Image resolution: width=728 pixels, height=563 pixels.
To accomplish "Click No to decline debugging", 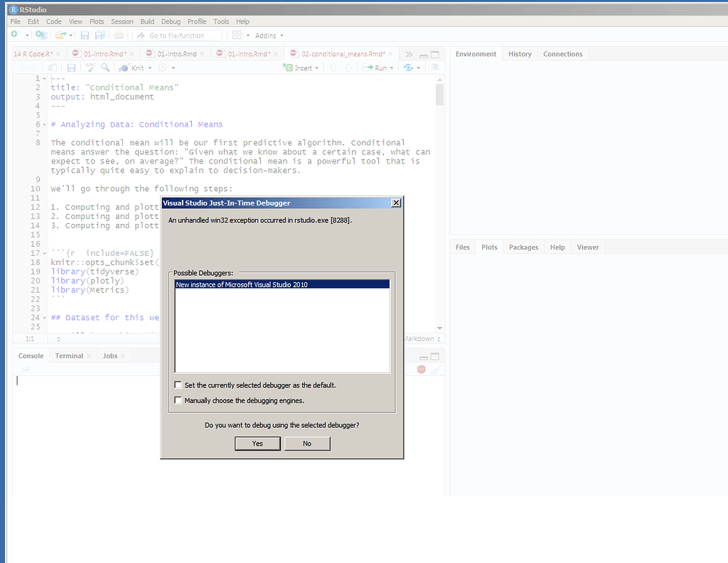I will [307, 444].
